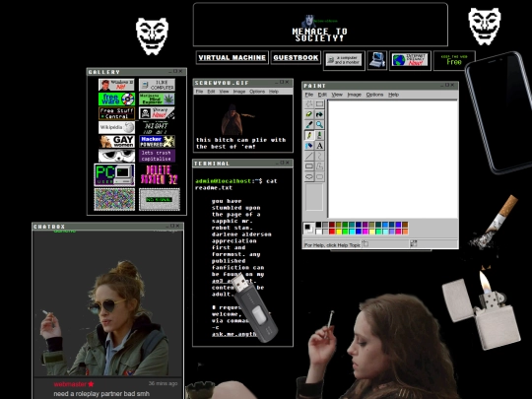532x399 pixels.
Task: Select the Line tool in Paint
Action: (309, 156)
